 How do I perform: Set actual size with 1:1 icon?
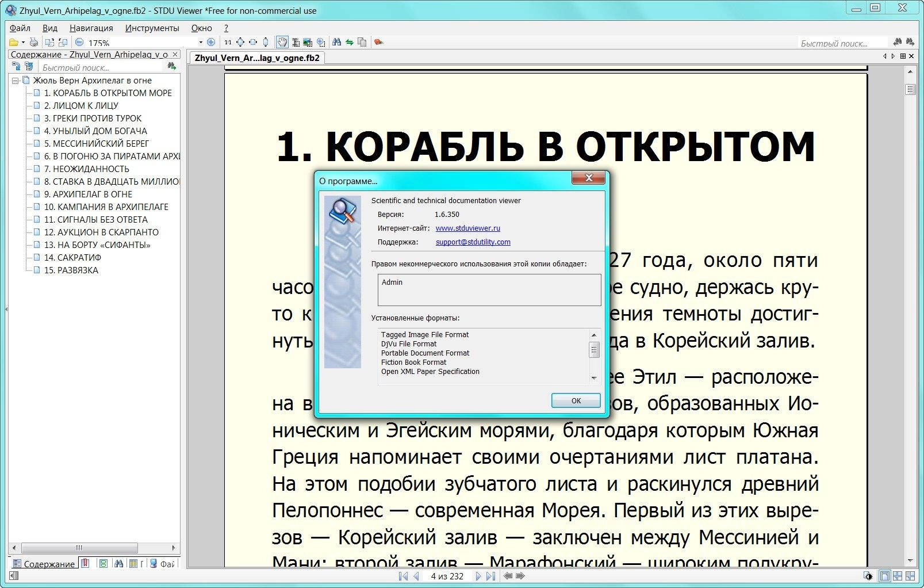228,42
